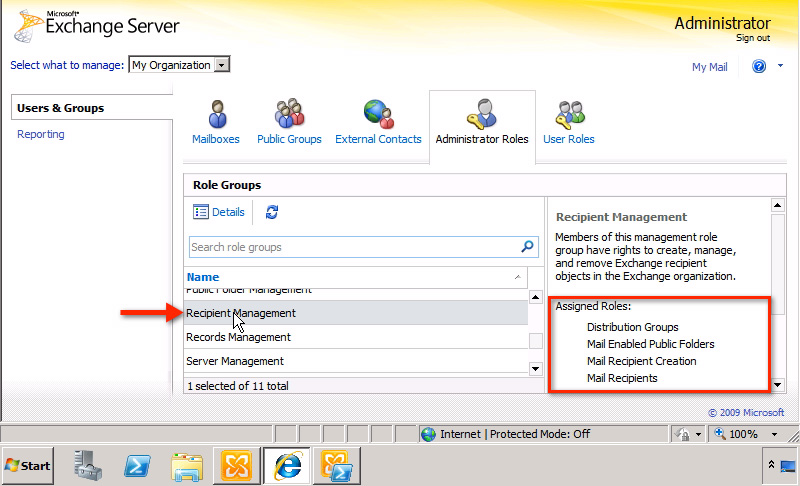Click the security lock status icon
The height and width of the screenshot is (486, 800).
[x=682, y=434]
